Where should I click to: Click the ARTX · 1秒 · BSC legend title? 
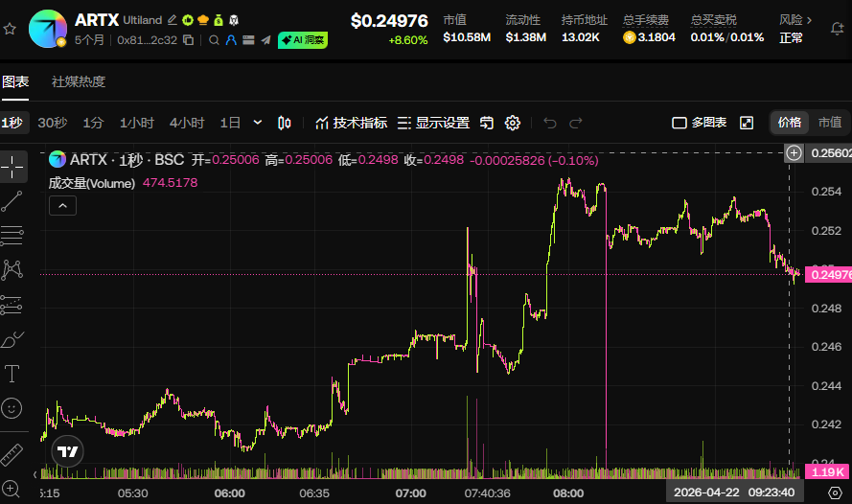pyautogui.click(x=127, y=160)
